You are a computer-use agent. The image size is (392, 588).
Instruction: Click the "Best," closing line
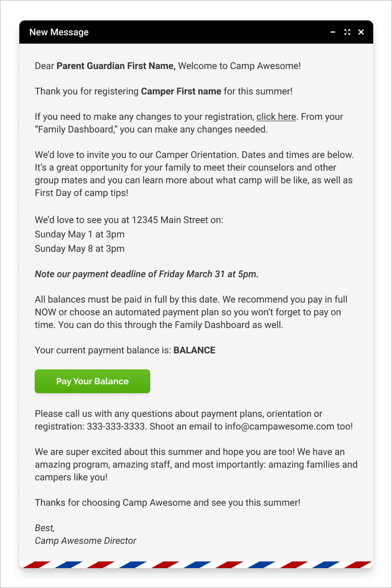(x=45, y=528)
